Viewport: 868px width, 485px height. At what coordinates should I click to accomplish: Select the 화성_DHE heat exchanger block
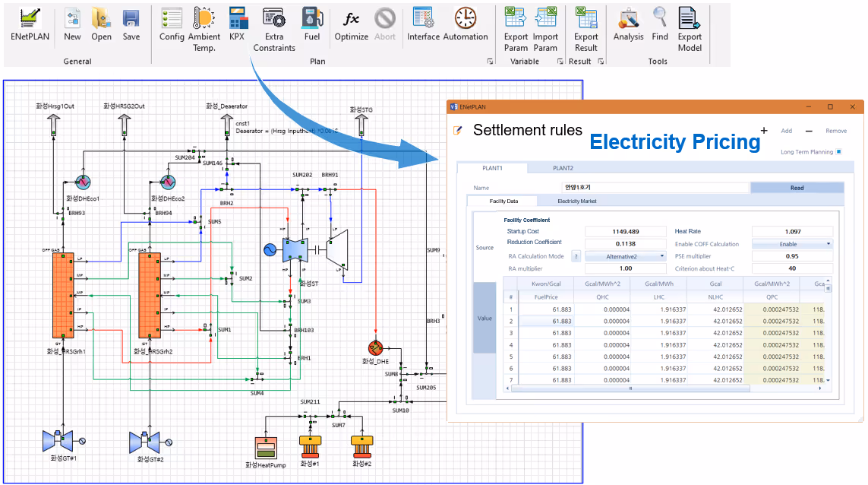click(x=375, y=348)
